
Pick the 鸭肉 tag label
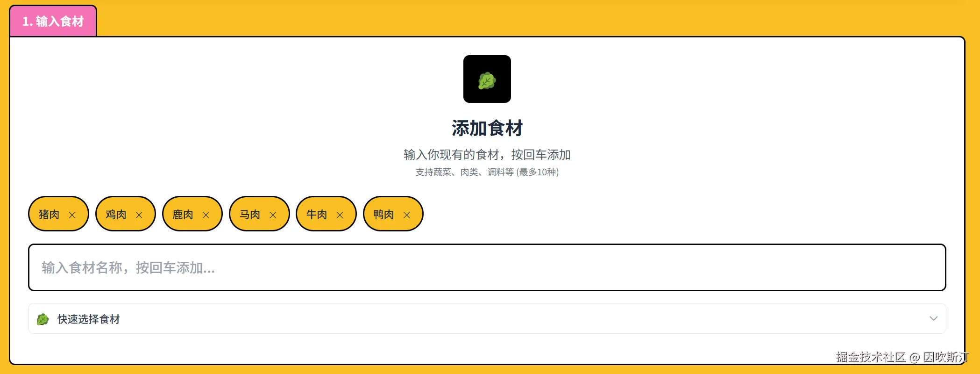coord(383,215)
